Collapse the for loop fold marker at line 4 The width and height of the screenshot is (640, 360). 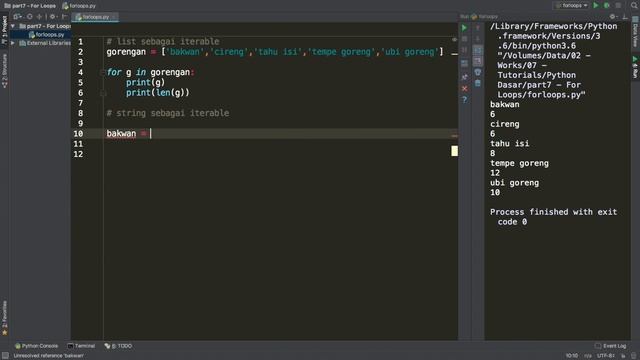pos(102,72)
